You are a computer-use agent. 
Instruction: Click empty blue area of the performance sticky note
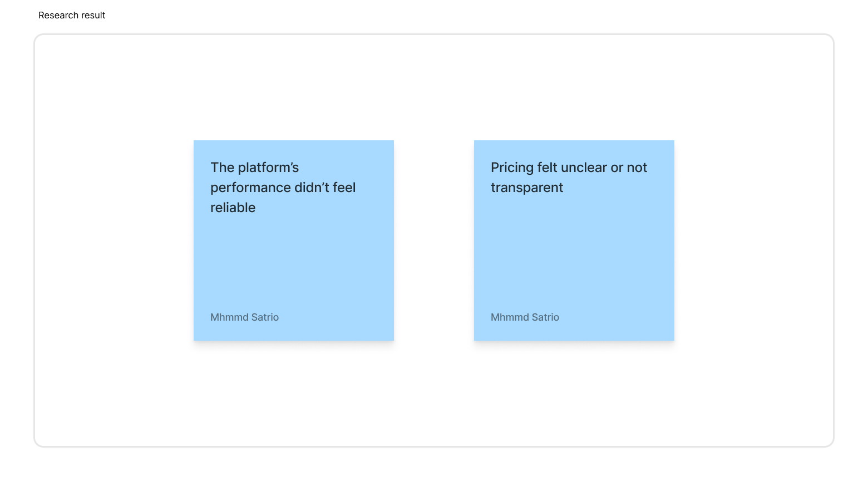click(294, 262)
